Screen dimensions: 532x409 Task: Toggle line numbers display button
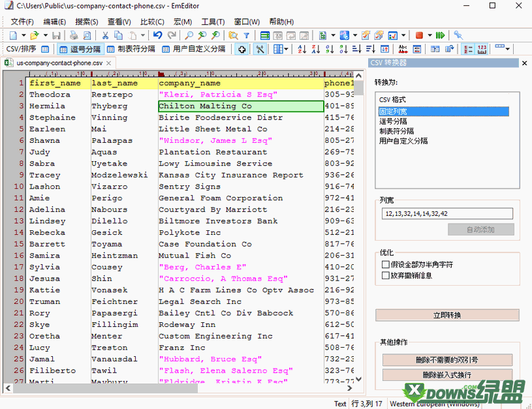(x=469, y=50)
